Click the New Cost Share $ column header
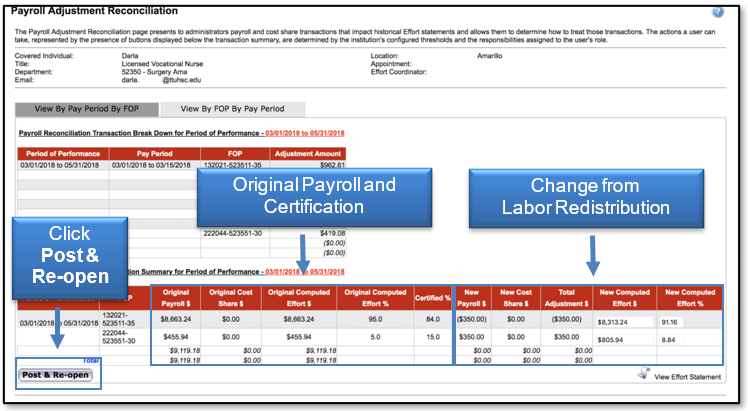This screenshot has height=411, width=748. point(516,298)
